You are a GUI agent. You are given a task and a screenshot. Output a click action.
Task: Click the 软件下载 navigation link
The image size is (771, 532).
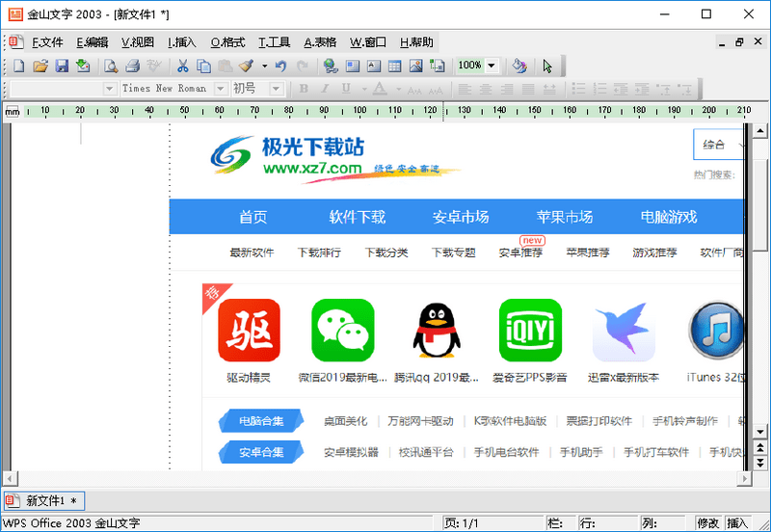(x=357, y=217)
